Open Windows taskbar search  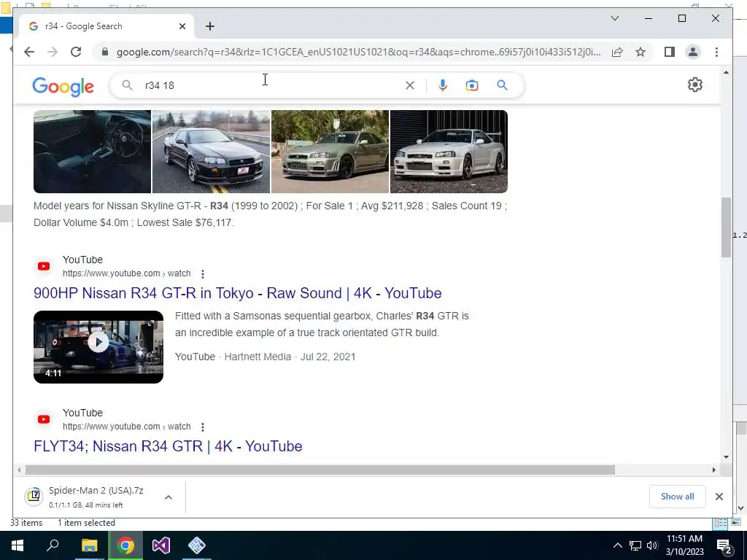[53, 545]
